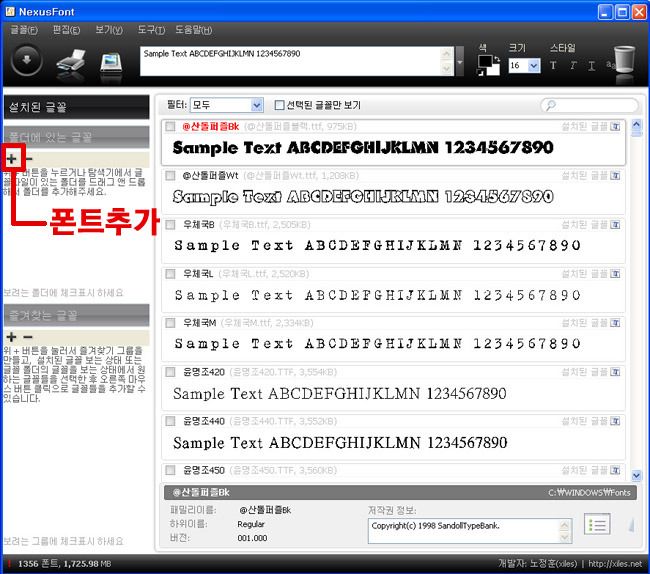Screen dimensions: 650x574
Task: Tick the checkbox for 윤명조420 font
Action: [x=170, y=372]
